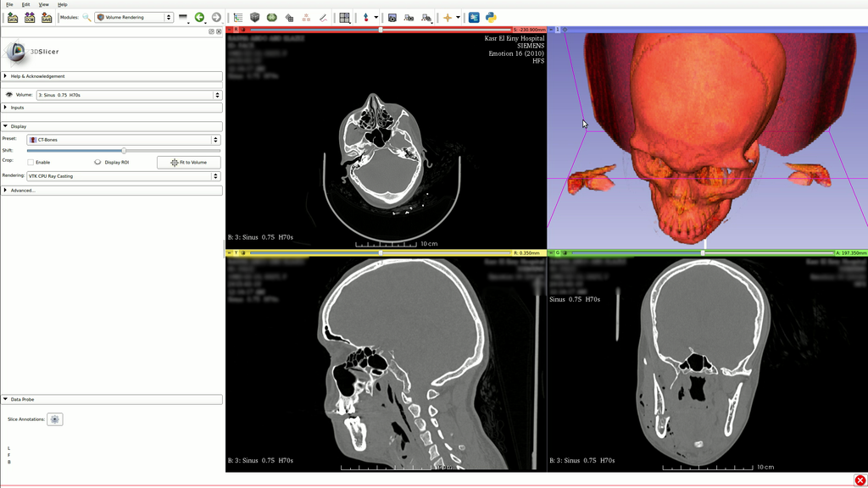The image size is (868, 488).
Task: Go back to previous module (green arrow)
Action: pyautogui.click(x=199, y=18)
